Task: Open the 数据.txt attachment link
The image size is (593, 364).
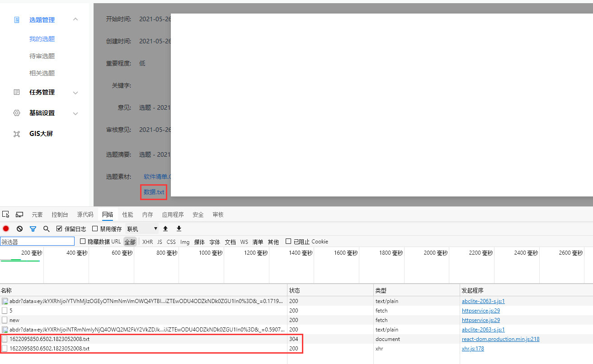Action: click(x=154, y=192)
